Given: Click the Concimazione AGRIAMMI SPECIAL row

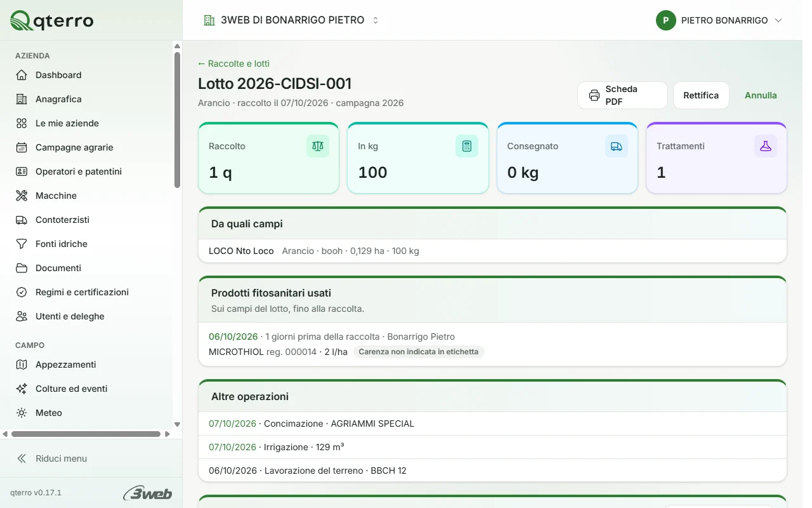Looking at the screenshot, I should (x=492, y=424).
